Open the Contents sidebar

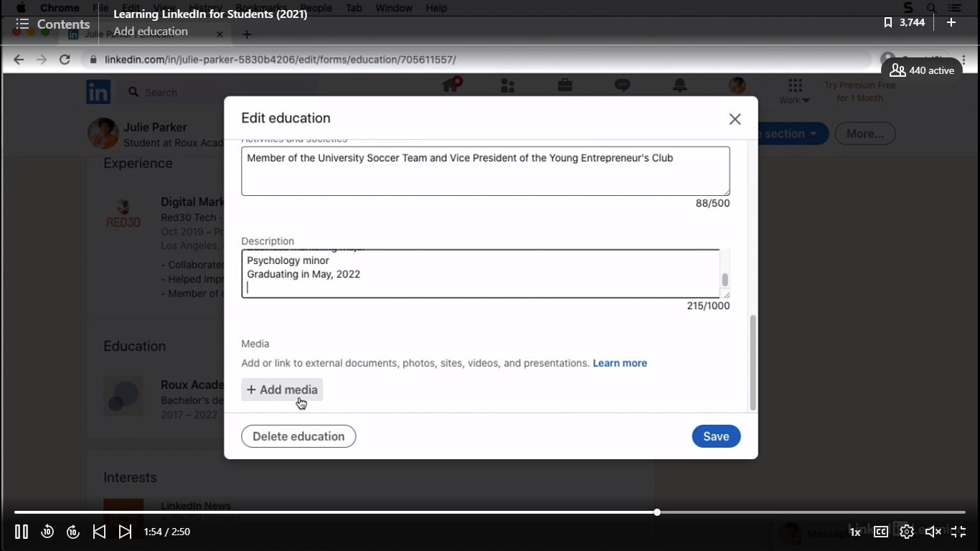(x=53, y=24)
